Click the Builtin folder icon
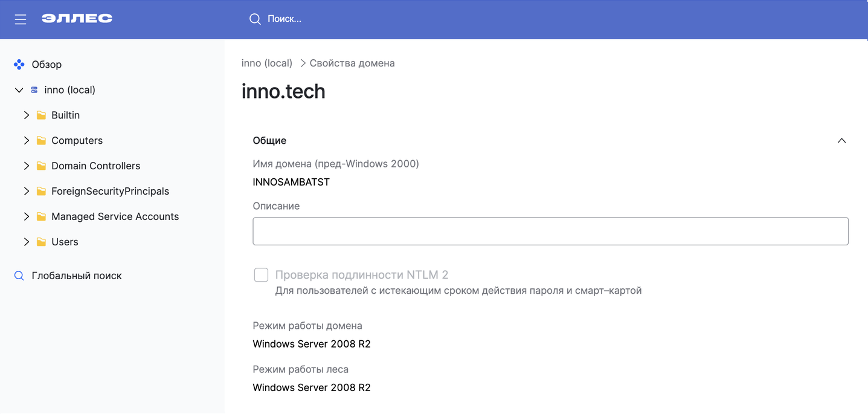 [x=40, y=115]
